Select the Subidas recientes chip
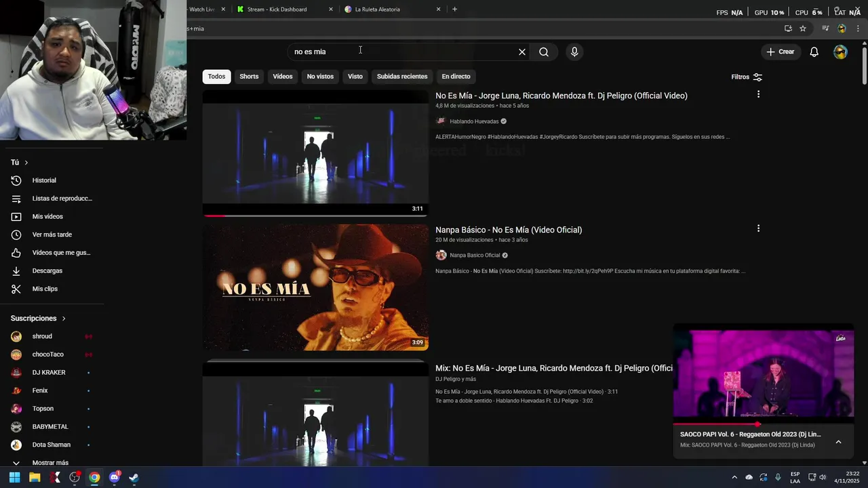 point(402,77)
